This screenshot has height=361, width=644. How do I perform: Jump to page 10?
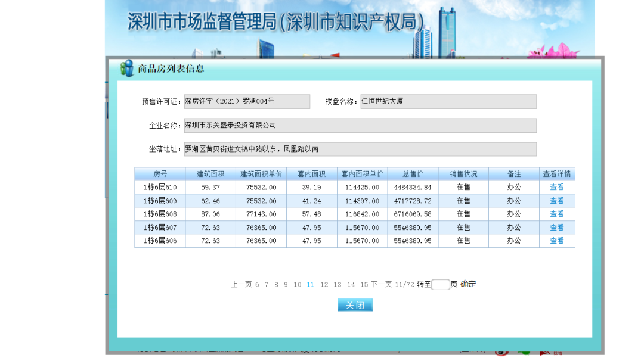point(298,285)
